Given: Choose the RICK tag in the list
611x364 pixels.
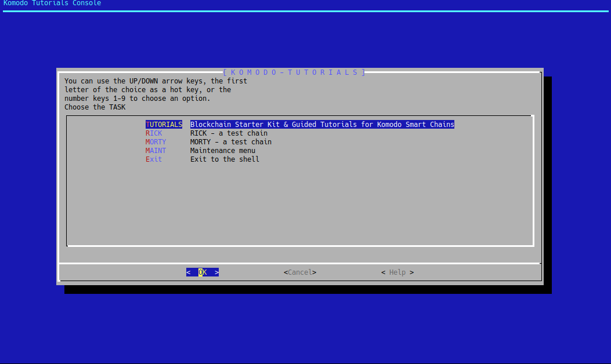Looking at the screenshot, I should click(x=154, y=133).
